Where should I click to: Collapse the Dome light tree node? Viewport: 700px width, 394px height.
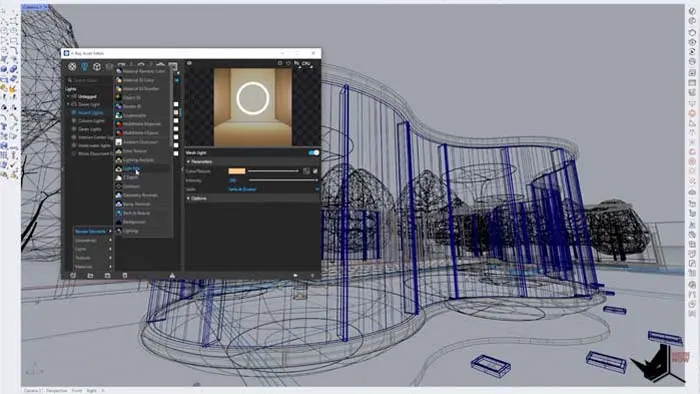coord(68,104)
